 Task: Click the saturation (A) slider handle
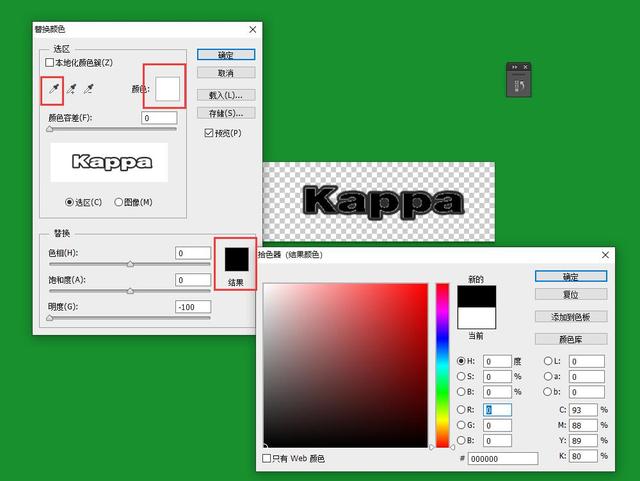coord(130,291)
